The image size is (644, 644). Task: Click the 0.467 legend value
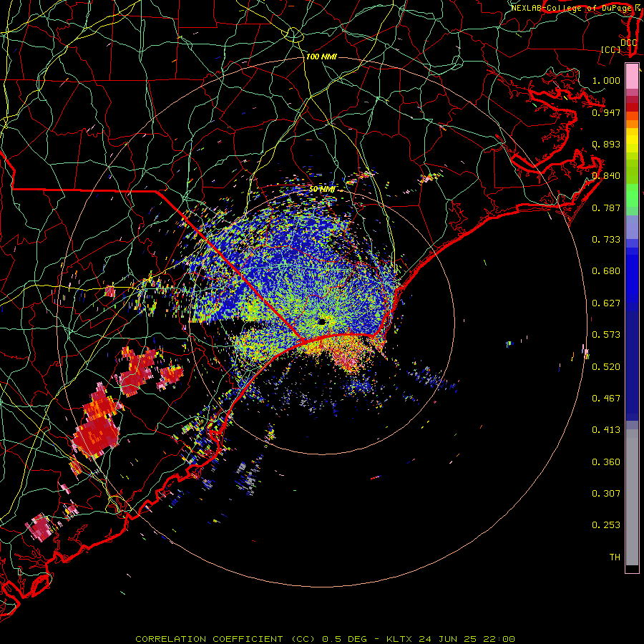click(x=606, y=399)
